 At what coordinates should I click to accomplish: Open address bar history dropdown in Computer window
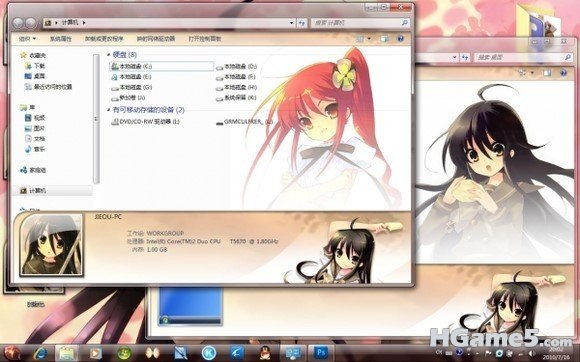291,23
